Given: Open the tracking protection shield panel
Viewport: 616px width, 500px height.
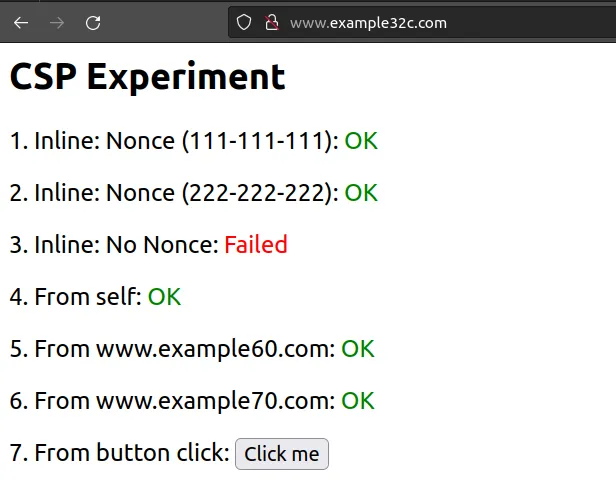Looking at the screenshot, I should pos(245,22).
